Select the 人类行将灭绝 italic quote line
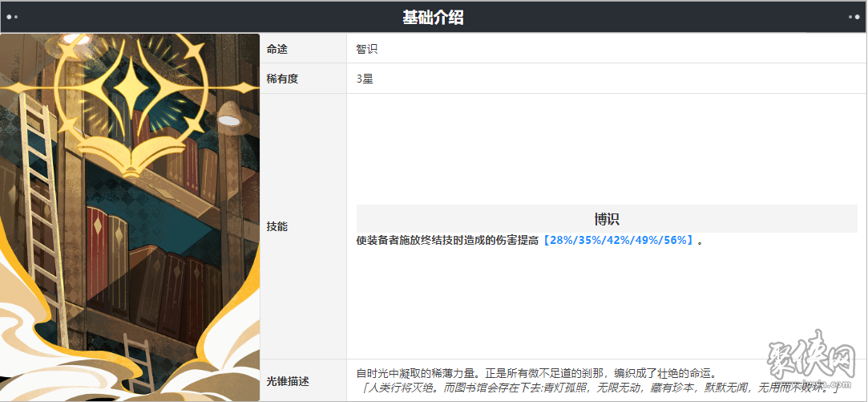The width and height of the screenshot is (868, 402). click(x=600, y=387)
